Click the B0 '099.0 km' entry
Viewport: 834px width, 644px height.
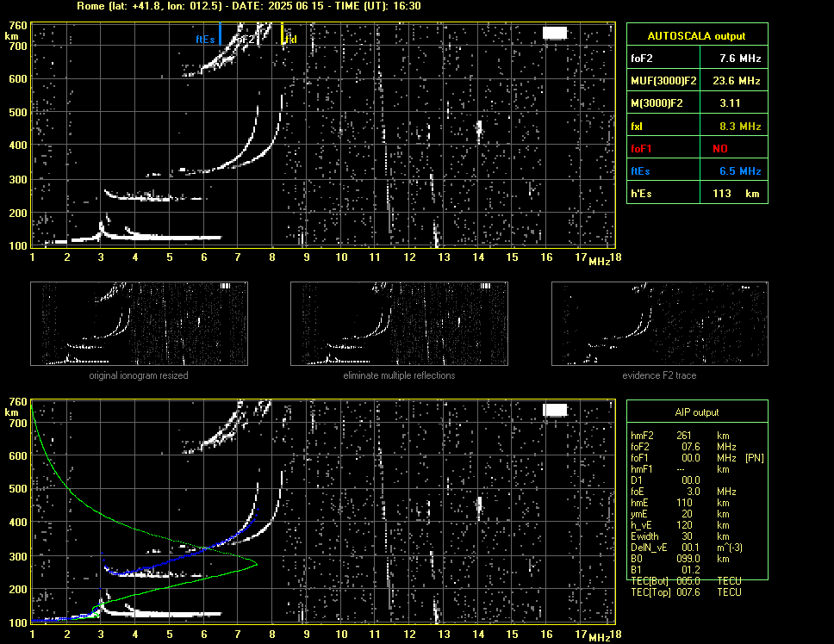coord(680,559)
